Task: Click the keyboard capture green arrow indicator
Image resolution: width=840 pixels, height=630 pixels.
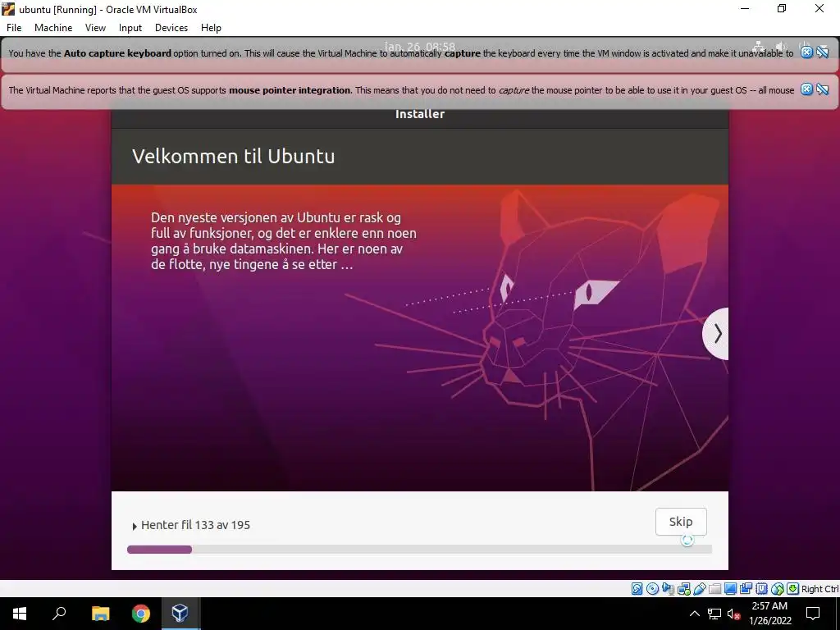Action: (x=793, y=589)
